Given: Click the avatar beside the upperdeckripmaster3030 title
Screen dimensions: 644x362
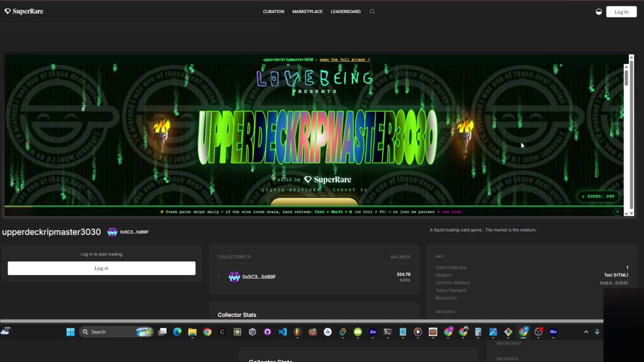Looking at the screenshot, I should 112,232.
